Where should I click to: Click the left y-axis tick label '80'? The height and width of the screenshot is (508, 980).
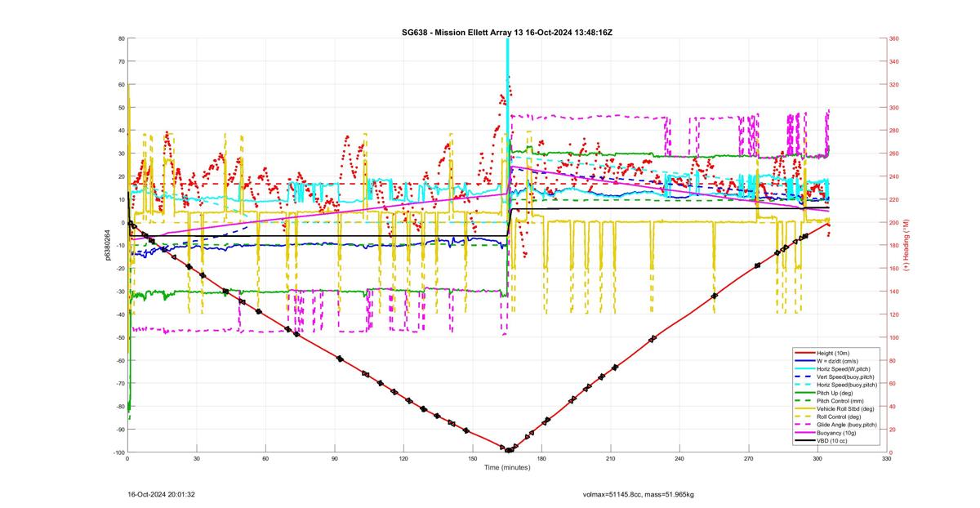[120, 38]
